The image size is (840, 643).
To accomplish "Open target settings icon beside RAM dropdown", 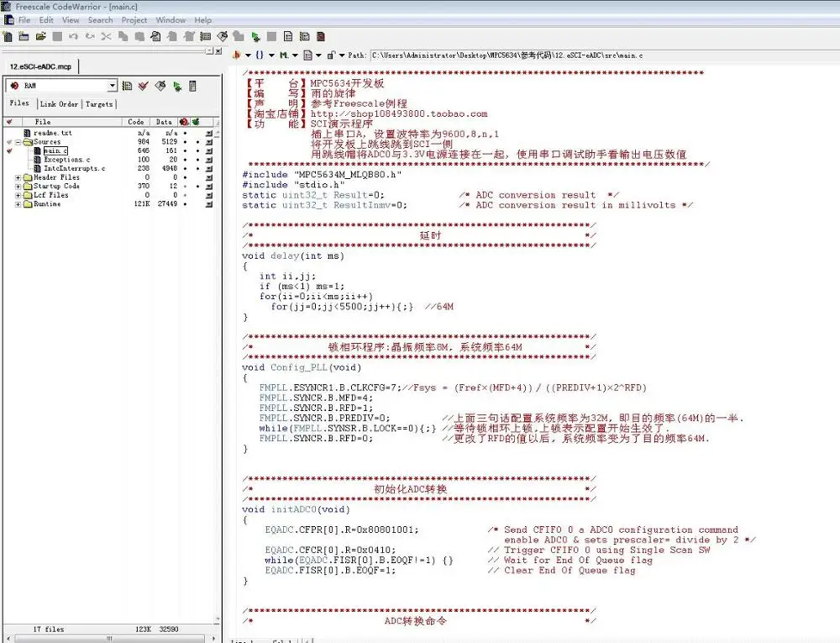I will coord(127,86).
